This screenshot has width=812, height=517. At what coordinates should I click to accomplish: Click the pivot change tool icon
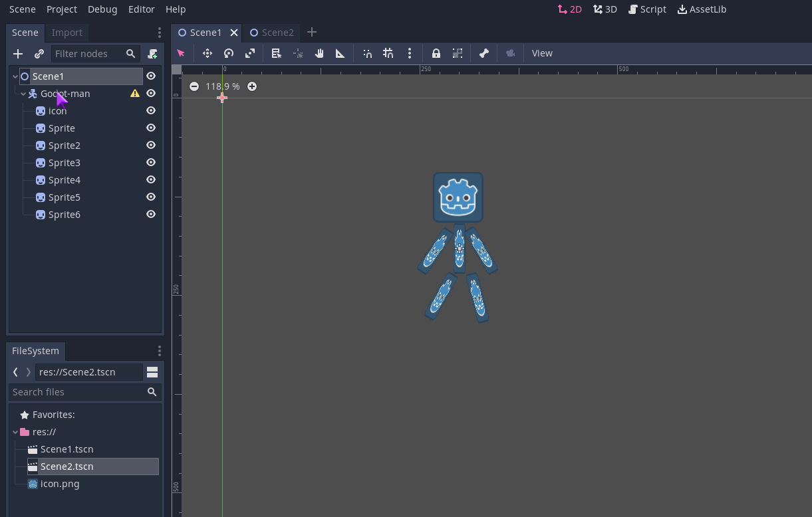298,53
